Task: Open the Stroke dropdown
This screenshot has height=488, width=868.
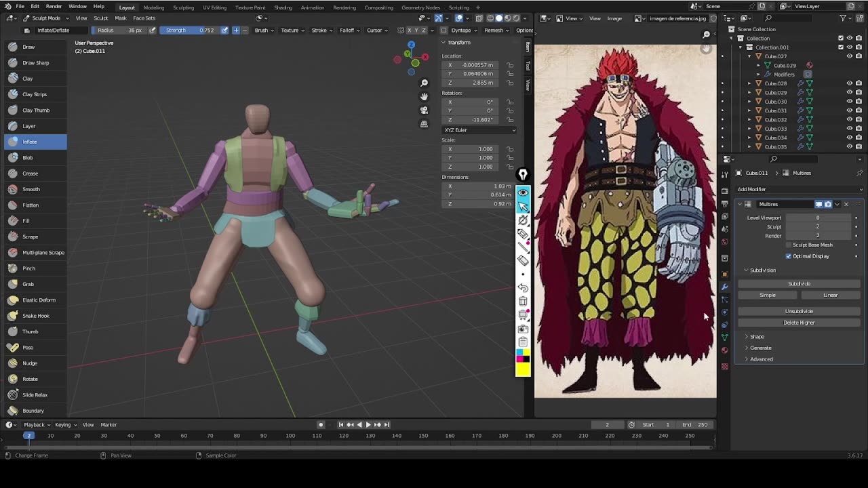Action: pyautogui.click(x=321, y=30)
